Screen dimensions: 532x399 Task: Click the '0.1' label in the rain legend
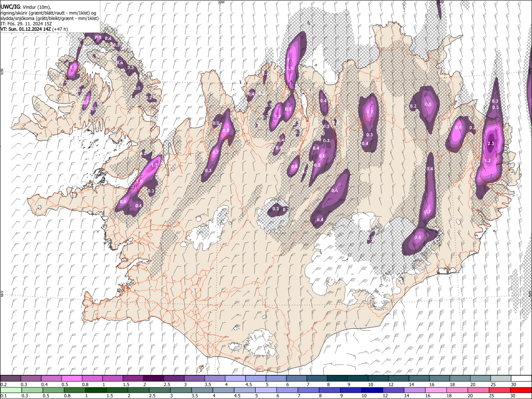click(3, 396)
